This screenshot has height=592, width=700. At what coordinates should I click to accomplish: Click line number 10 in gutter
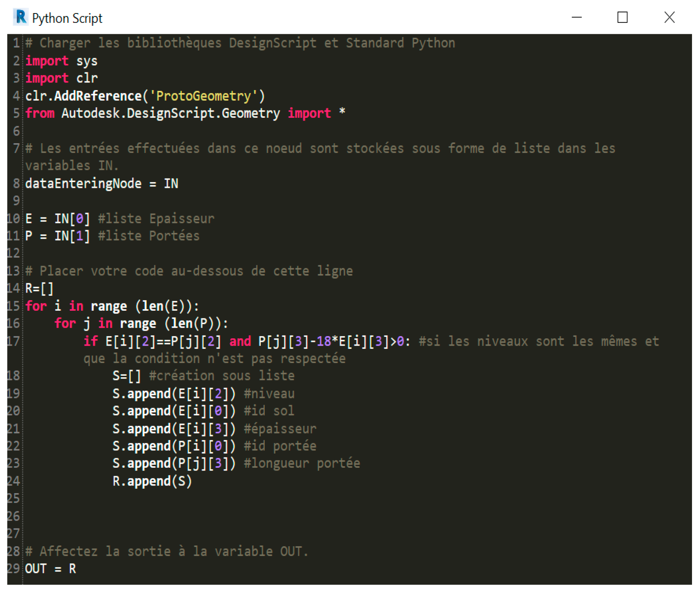[13, 218]
